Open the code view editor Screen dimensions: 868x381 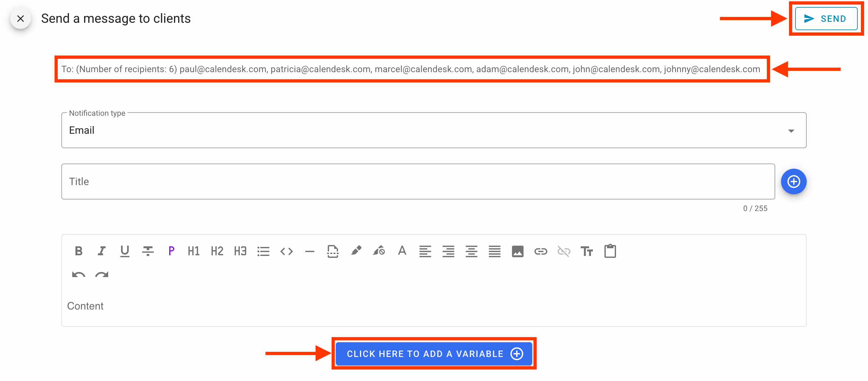[286, 251]
